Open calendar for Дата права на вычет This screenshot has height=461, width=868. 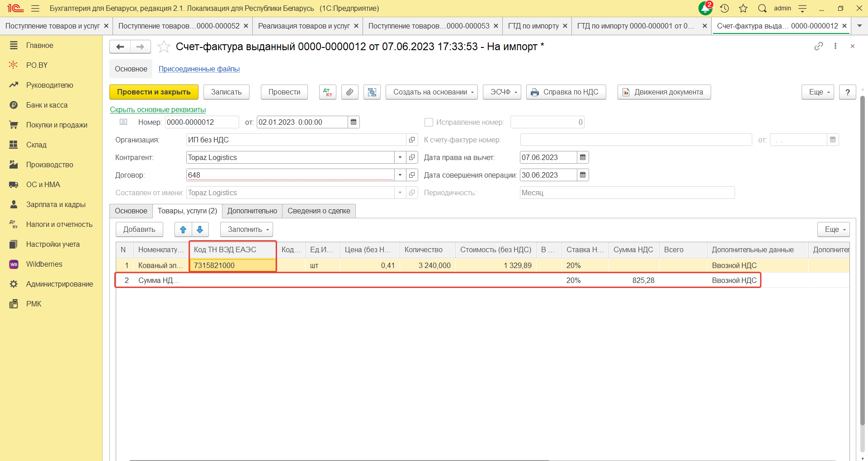[x=583, y=158]
